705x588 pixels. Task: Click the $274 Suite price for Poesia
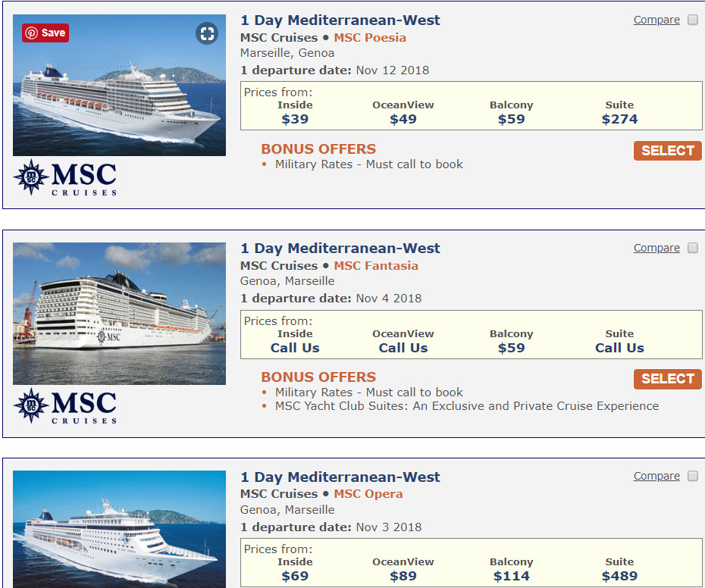click(x=619, y=119)
